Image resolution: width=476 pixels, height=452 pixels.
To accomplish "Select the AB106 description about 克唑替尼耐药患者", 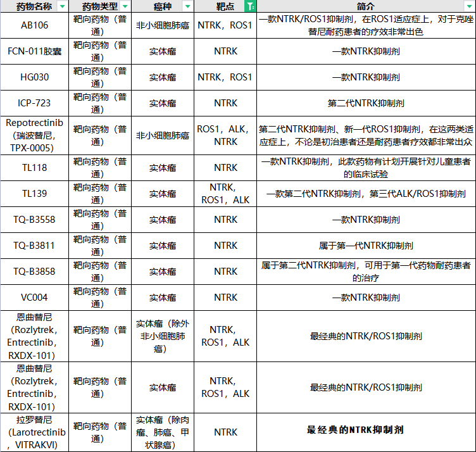I will click(366, 25).
